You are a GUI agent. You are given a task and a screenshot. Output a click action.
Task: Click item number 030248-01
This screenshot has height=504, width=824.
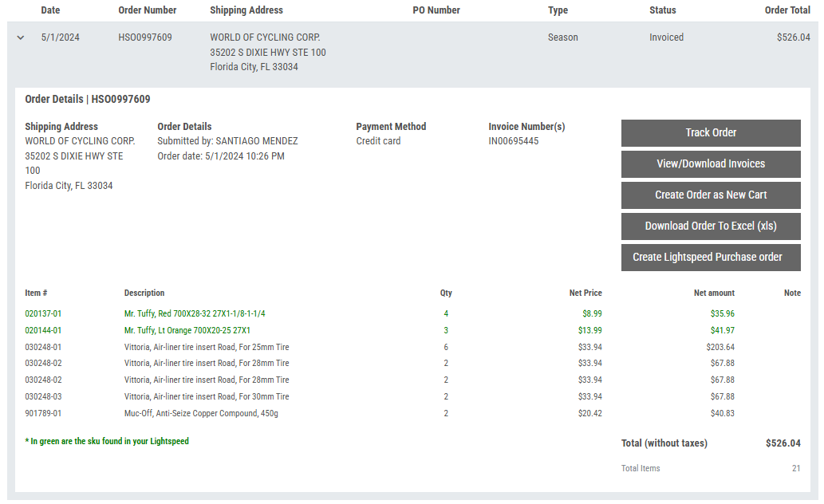coord(43,347)
